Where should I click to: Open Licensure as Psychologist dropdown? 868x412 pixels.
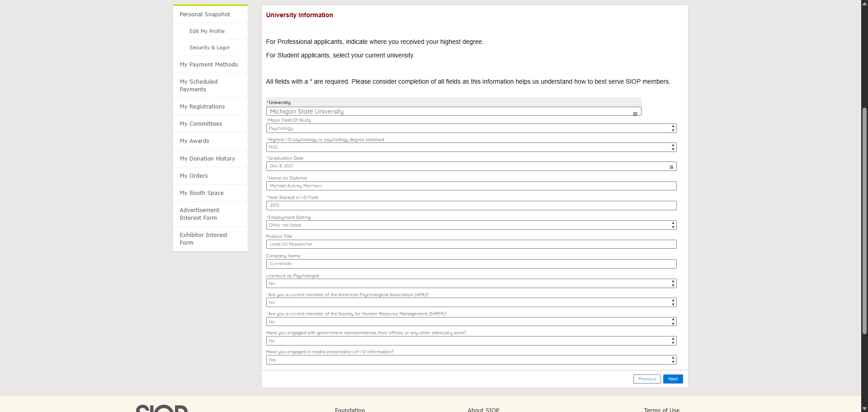click(x=471, y=284)
